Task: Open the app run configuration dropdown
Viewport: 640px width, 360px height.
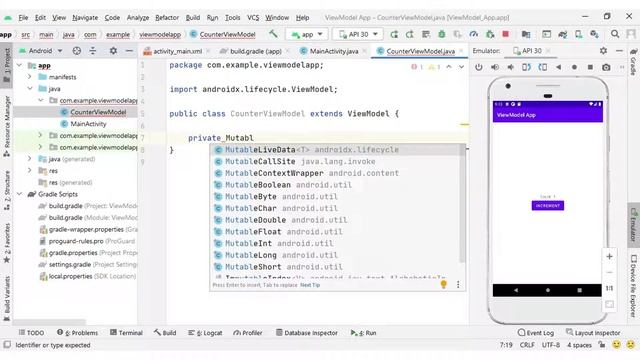Action: point(307,34)
